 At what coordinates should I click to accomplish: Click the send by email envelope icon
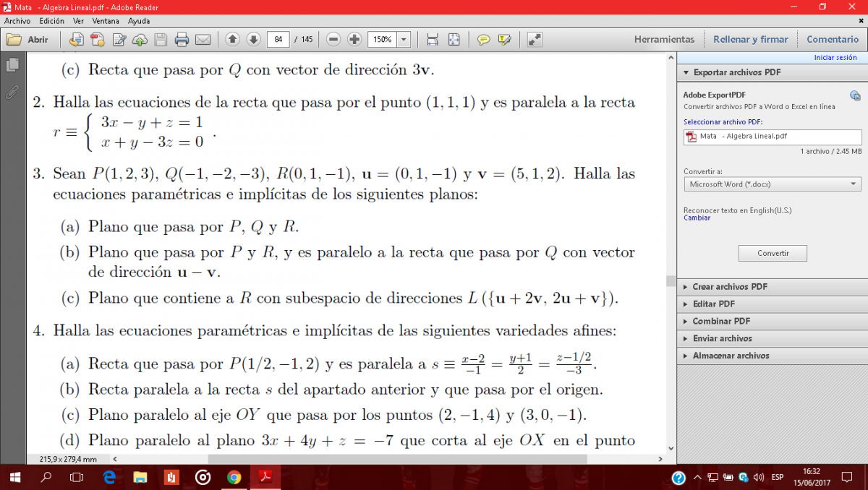(x=203, y=40)
